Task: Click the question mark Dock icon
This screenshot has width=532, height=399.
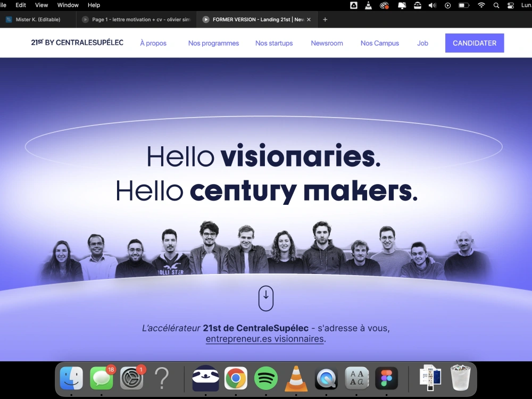Action: (162, 378)
